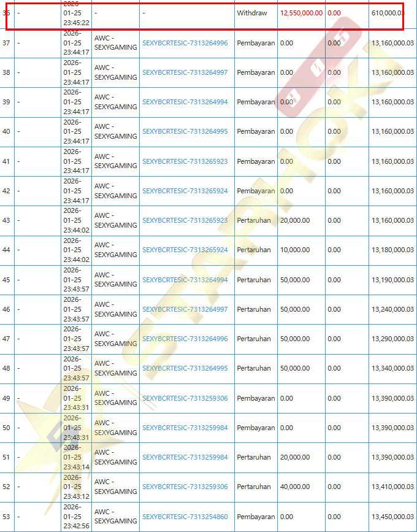Open Pertaruhan link SEXYBCRTESIC-7313264994 in row 45
Screen dimensions: 417x532
pos(185,280)
